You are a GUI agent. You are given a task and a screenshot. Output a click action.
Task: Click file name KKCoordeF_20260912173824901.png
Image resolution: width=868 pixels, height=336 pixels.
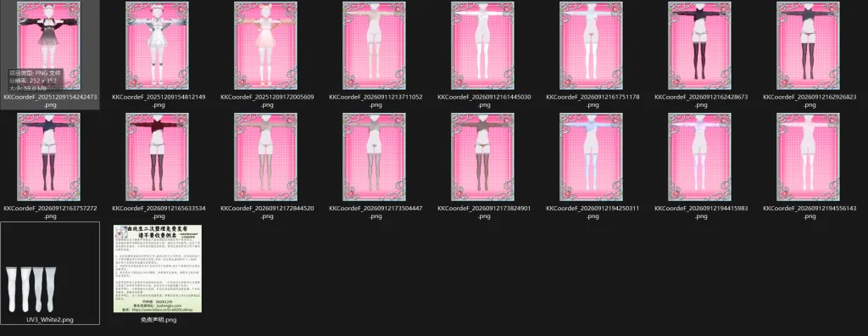(x=484, y=212)
